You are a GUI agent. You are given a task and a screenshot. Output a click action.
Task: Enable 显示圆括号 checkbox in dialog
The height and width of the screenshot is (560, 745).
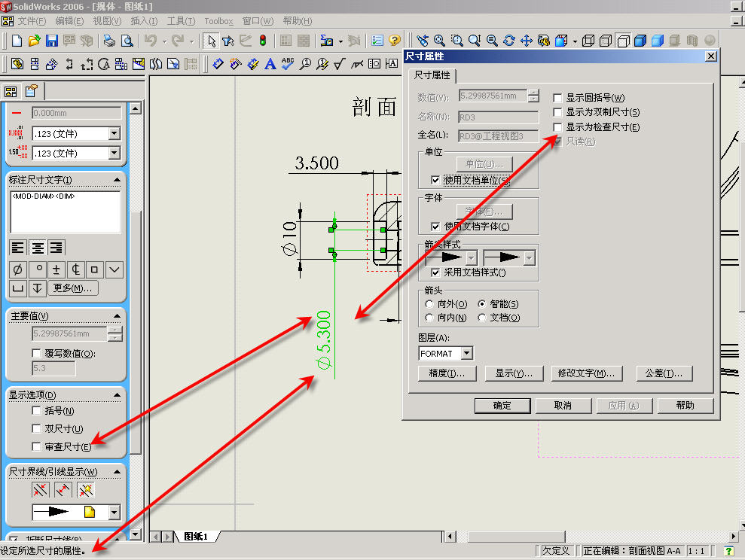[x=557, y=98]
